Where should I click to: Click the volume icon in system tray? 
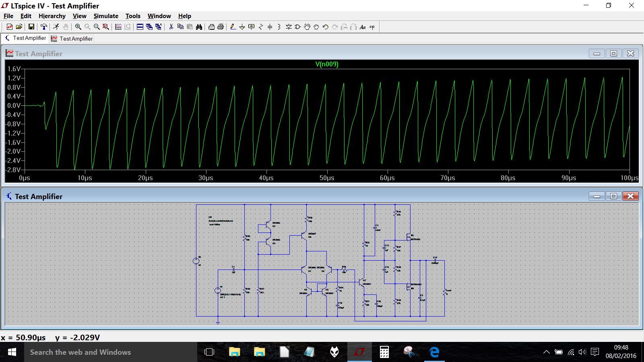point(582,352)
